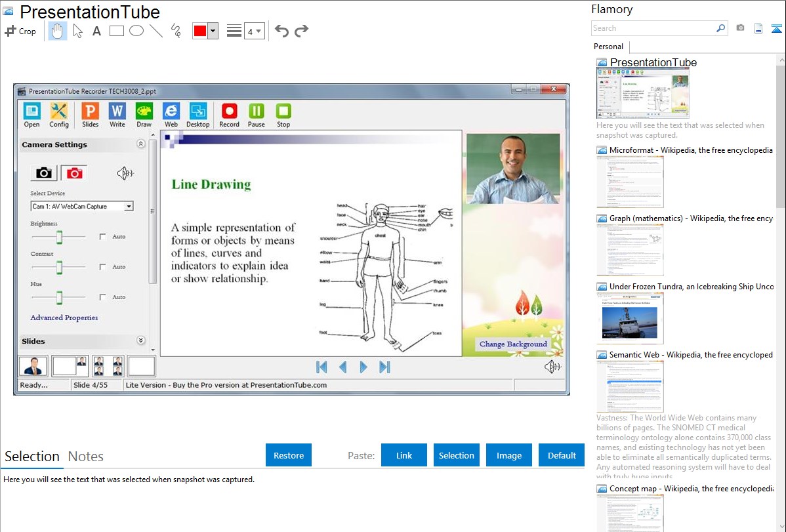Pick the ellipse shape tool
Image resolution: width=786 pixels, height=532 pixels.
(136, 31)
